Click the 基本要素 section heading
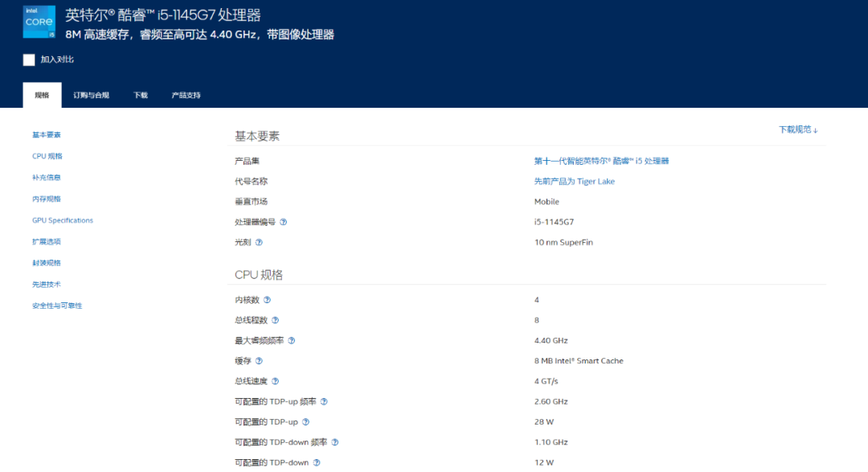 (257, 136)
